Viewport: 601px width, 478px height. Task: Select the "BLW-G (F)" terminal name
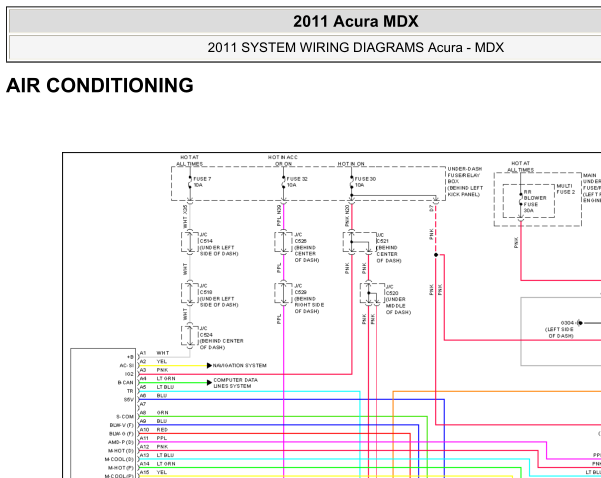[122, 434]
